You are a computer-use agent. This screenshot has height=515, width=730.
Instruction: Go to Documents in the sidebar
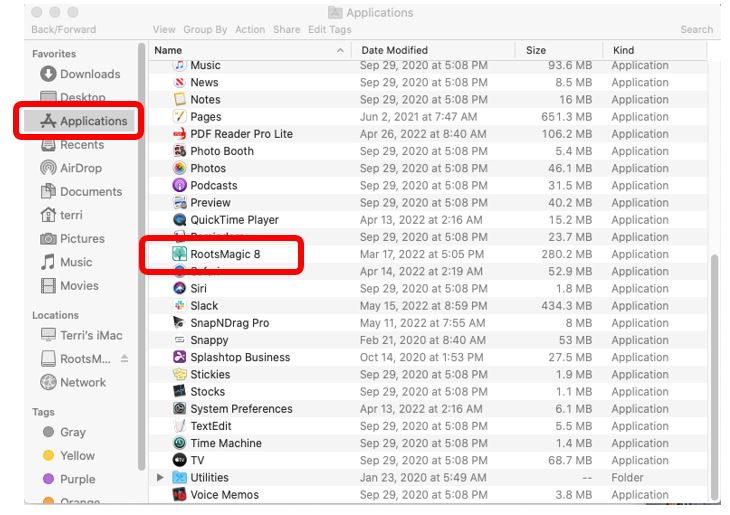(x=81, y=191)
